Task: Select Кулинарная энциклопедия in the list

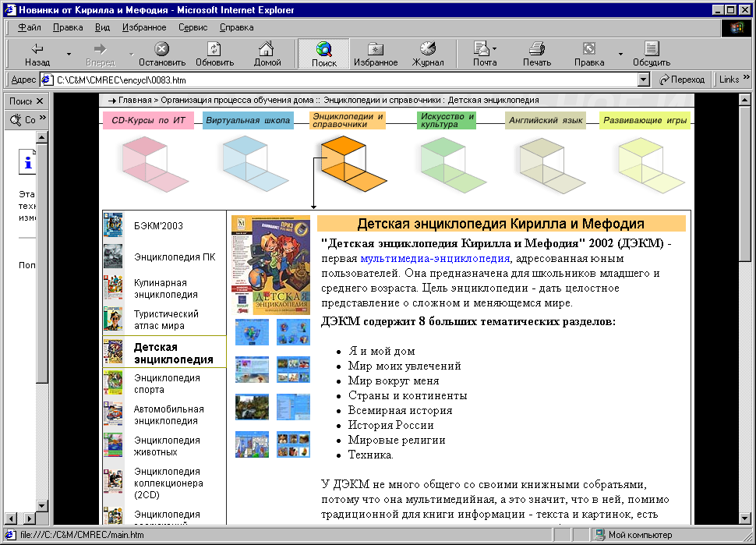Action: [166, 288]
